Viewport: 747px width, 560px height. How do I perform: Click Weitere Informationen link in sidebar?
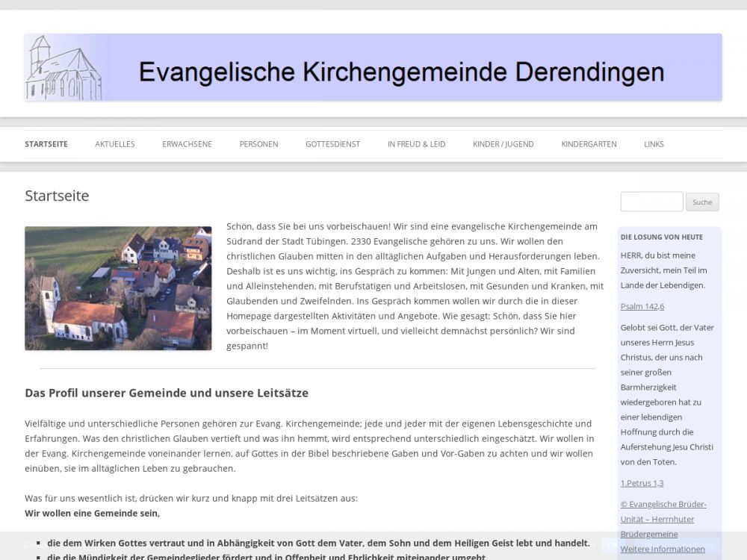[662, 549]
